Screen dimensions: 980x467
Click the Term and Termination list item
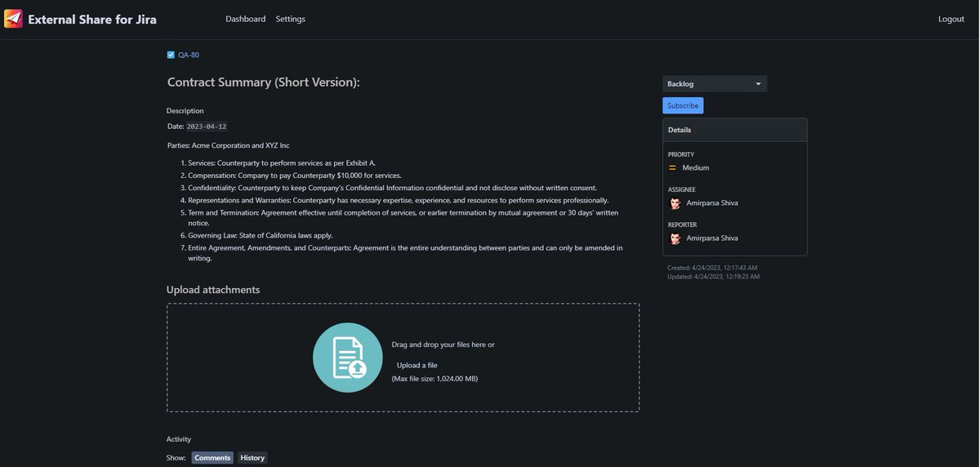403,217
